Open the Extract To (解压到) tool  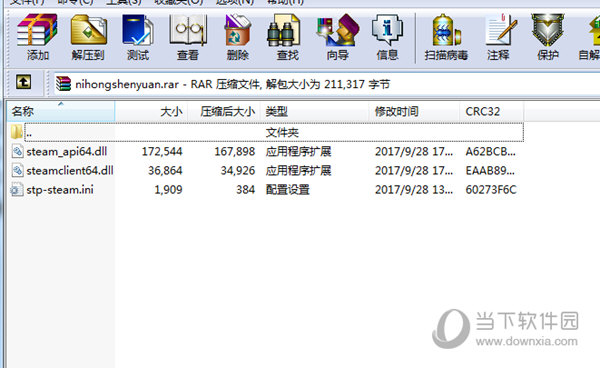[88, 37]
